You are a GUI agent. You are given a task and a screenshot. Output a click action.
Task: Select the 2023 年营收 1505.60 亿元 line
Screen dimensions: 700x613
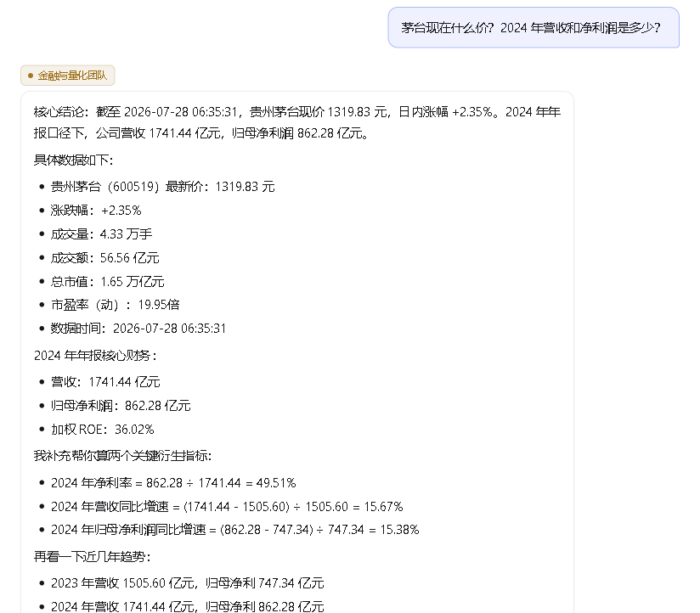click(x=188, y=583)
